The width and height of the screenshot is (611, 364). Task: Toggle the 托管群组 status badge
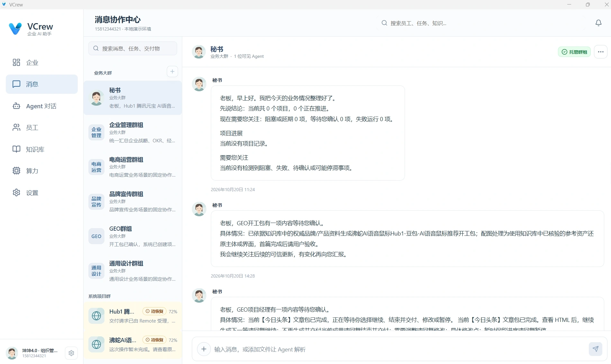tap(574, 52)
